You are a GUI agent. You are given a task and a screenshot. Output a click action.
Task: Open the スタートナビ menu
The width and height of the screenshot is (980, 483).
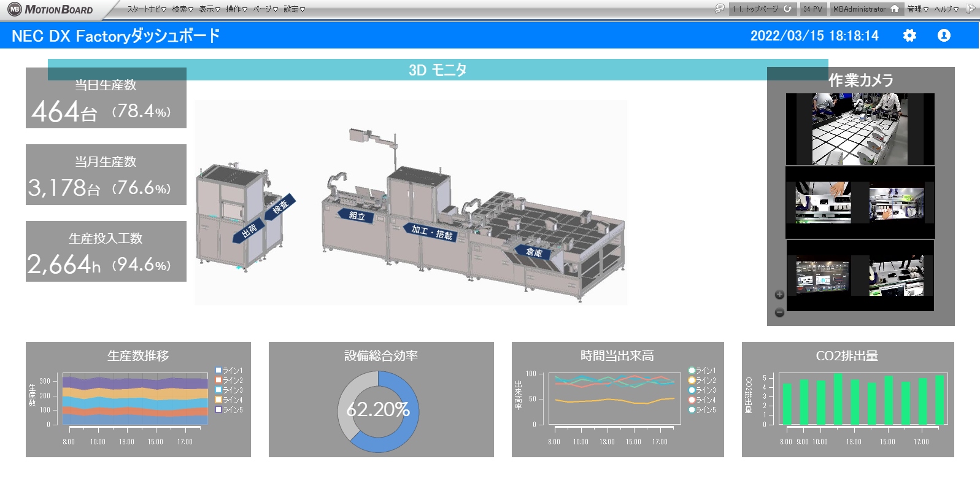click(x=147, y=9)
